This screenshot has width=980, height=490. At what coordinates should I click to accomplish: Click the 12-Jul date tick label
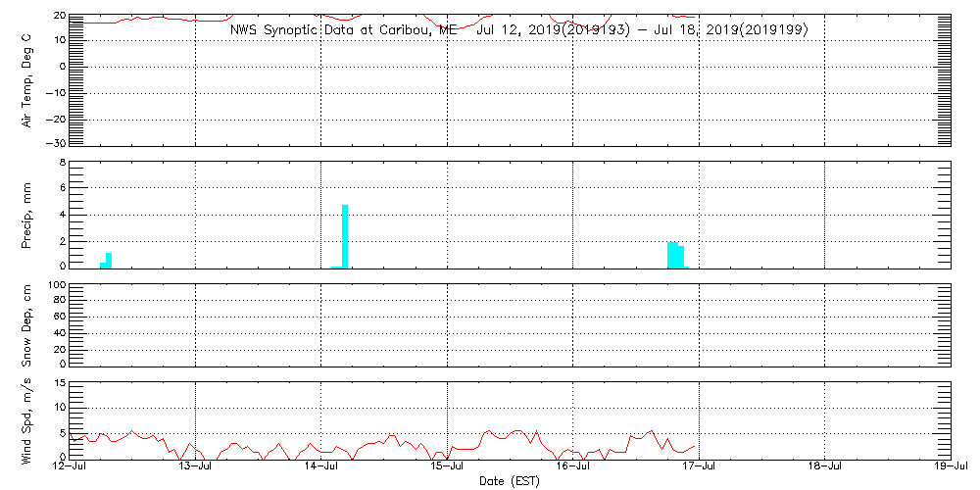[69, 467]
